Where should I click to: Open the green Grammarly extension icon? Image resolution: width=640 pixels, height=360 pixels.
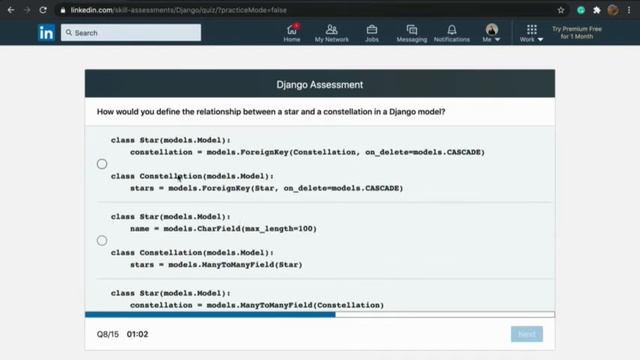tap(581, 10)
